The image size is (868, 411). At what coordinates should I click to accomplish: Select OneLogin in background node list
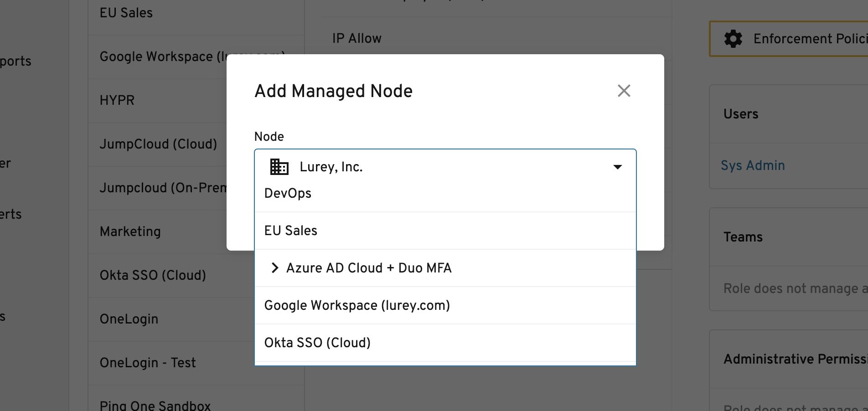pos(171,319)
